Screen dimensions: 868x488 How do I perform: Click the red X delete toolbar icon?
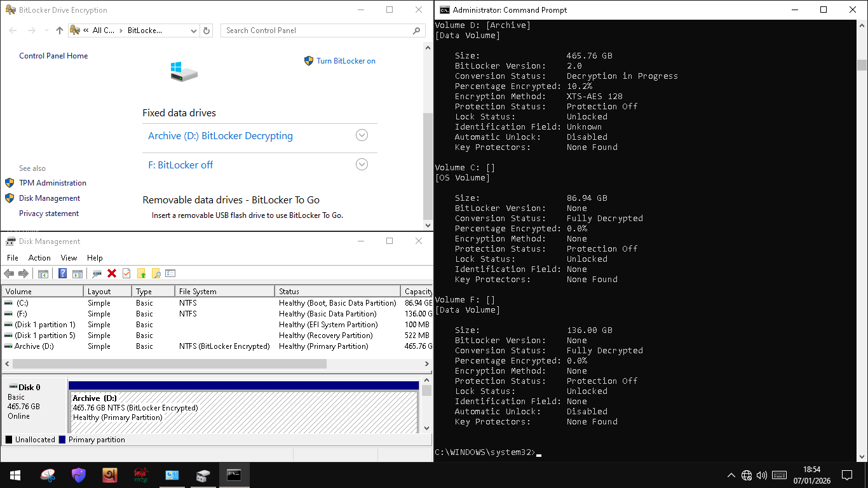[112, 273]
